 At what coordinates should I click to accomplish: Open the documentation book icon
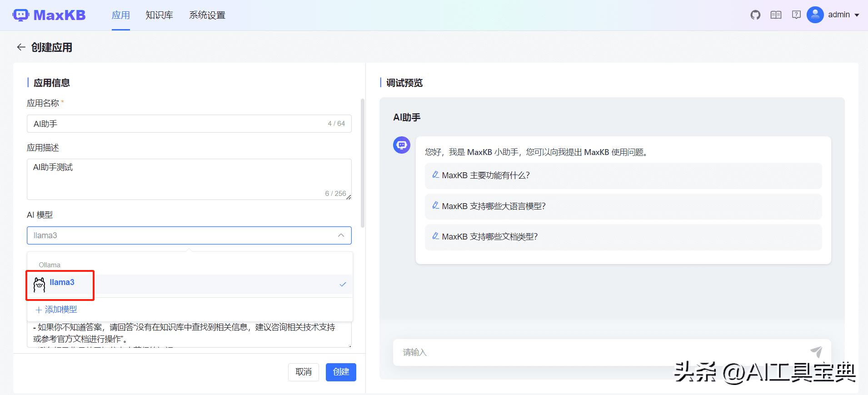776,15
